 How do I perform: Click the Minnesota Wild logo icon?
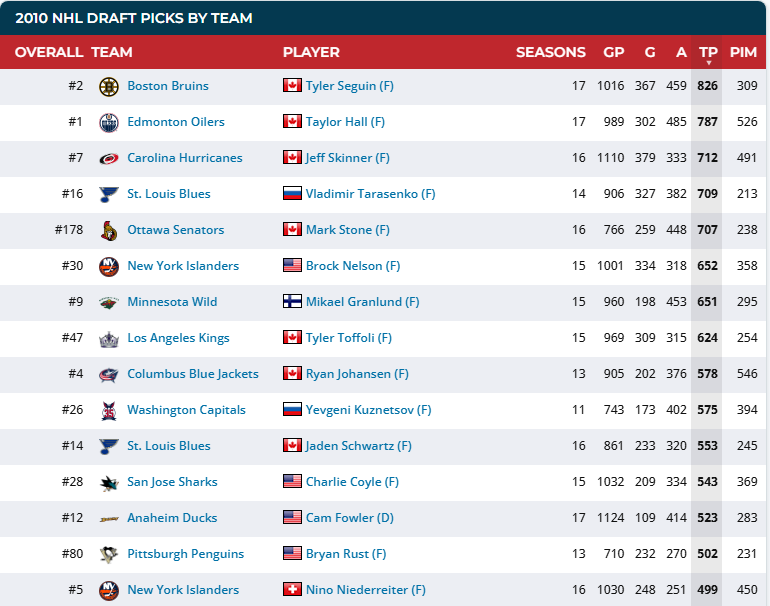pyautogui.click(x=109, y=302)
